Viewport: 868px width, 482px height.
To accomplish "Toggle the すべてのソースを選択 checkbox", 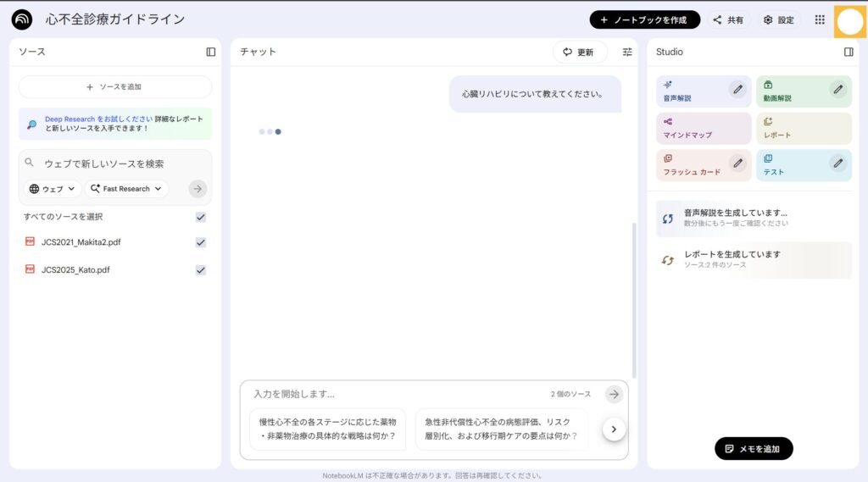I will [201, 217].
